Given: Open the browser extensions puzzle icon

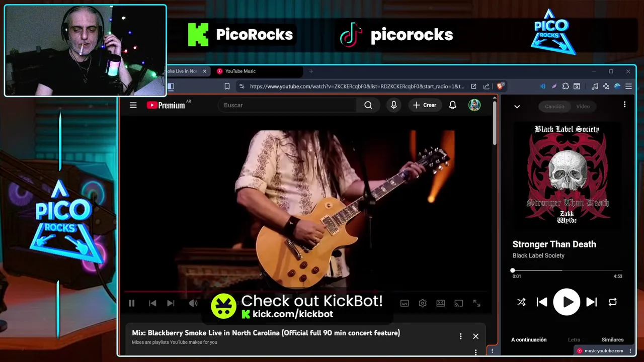Looking at the screenshot, I should coord(566,86).
